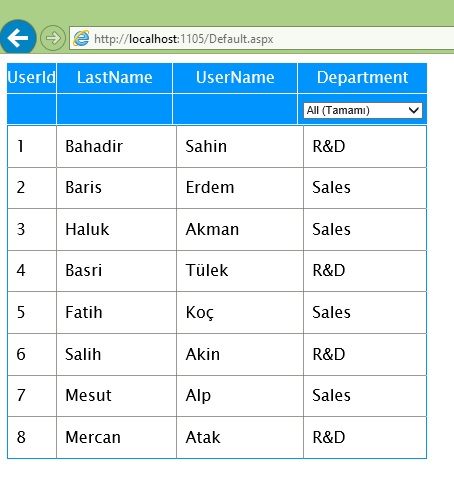Select the Koç username cell
454x482 pixels.
tap(240, 312)
